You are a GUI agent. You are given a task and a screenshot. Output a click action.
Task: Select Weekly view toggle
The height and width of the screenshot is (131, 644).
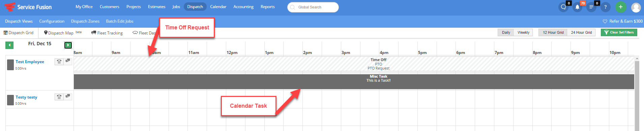523,32
